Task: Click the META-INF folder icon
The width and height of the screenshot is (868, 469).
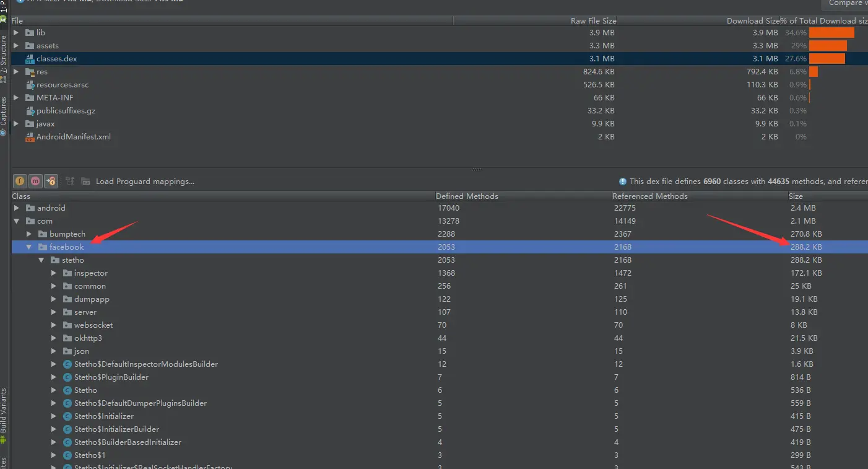Action: 30,97
